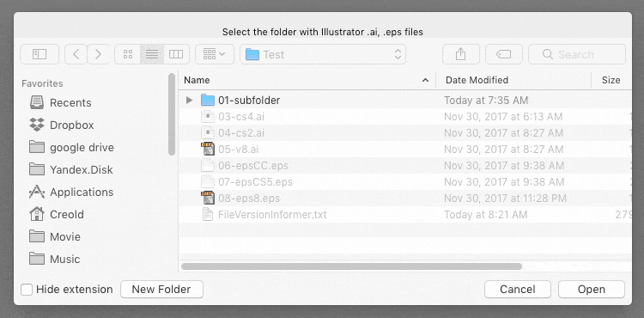Click the Favorites sidebar heading

(x=42, y=84)
